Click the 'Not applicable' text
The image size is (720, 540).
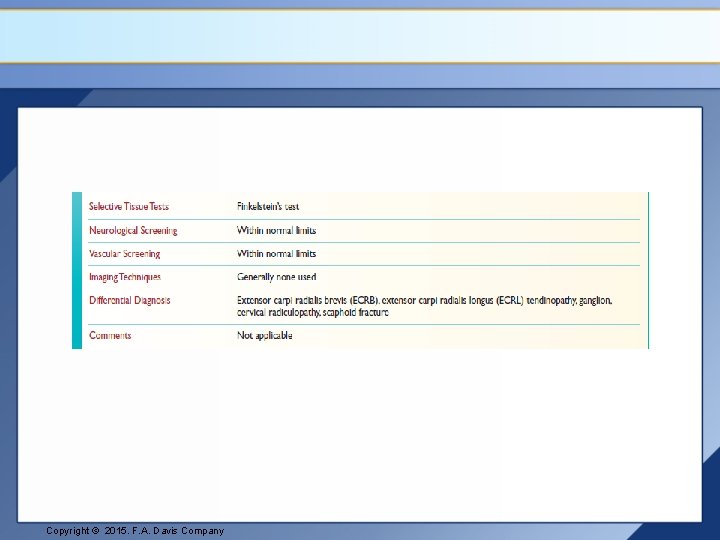pos(265,336)
